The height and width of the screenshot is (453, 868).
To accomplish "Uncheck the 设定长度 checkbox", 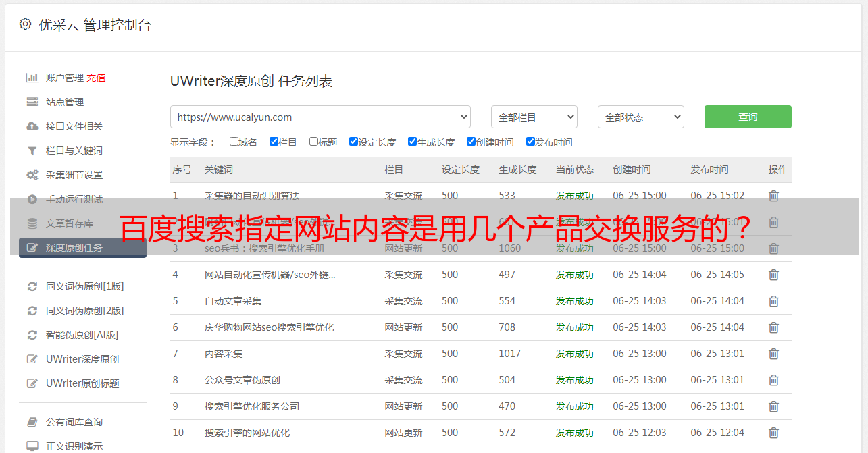I will pos(353,142).
